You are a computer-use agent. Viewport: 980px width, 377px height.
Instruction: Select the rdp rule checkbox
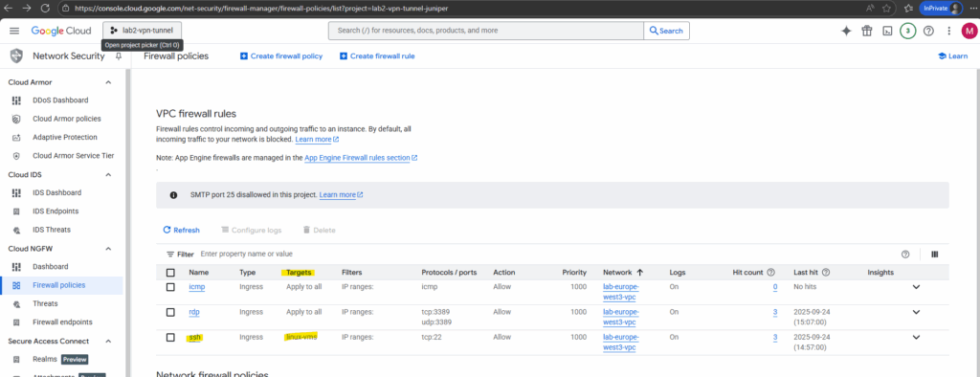pyautogui.click(x=170, y=312)
